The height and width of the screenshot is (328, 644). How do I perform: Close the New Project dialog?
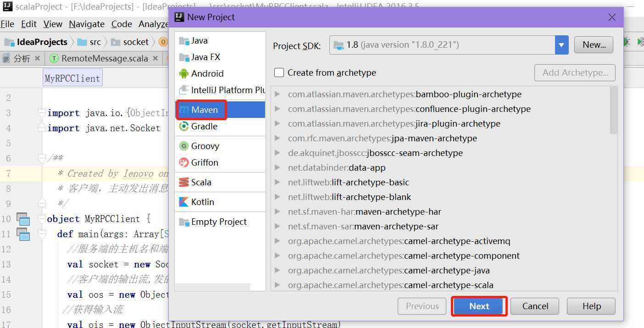[x=612, y=17]
